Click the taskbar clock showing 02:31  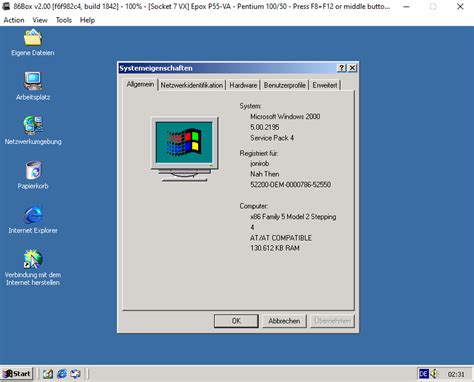[456, 374]
